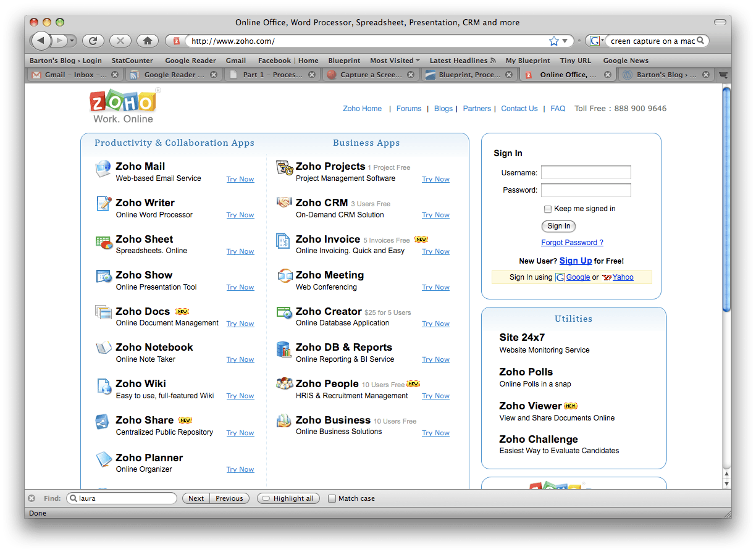Open the Forums link in header
The height and width of the screenshot is (552, 756).
pos(409,109)
